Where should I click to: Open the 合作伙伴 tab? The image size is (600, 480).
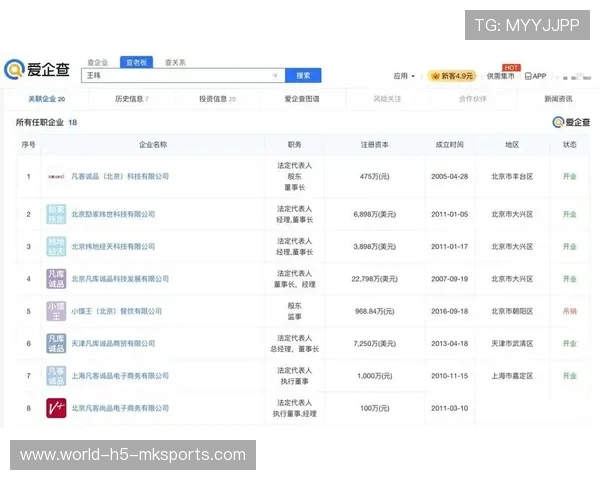point(473,99)
